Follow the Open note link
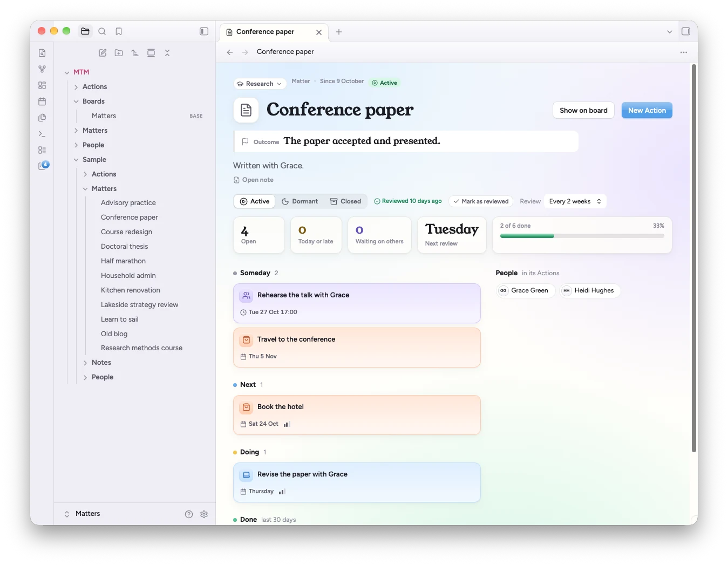Viewport: 728px width, 565px height. coord(254,180)
